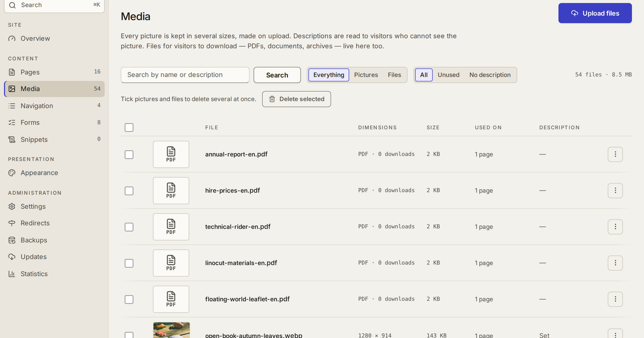
Task: Click the USED ON column header
Action: point(488,128)
